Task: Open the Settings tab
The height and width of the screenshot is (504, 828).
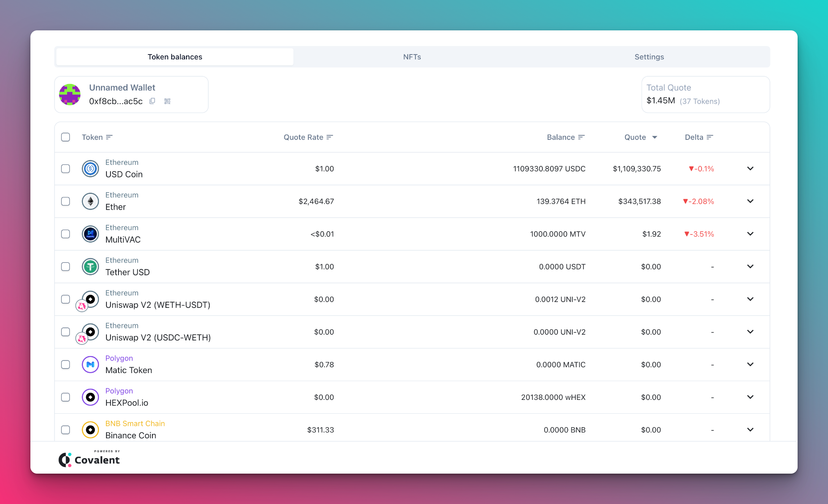Action: (x=649, y=57)
